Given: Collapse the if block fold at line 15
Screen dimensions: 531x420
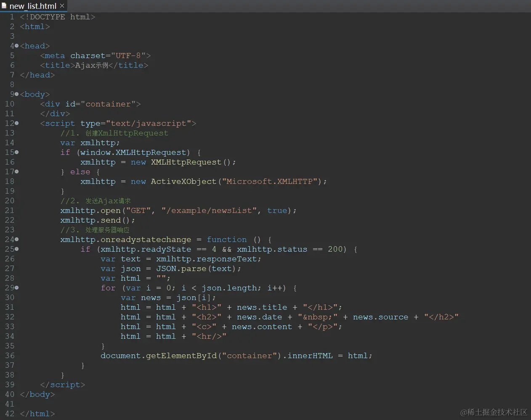Looking at the screenshot, I should pos(16,152).
